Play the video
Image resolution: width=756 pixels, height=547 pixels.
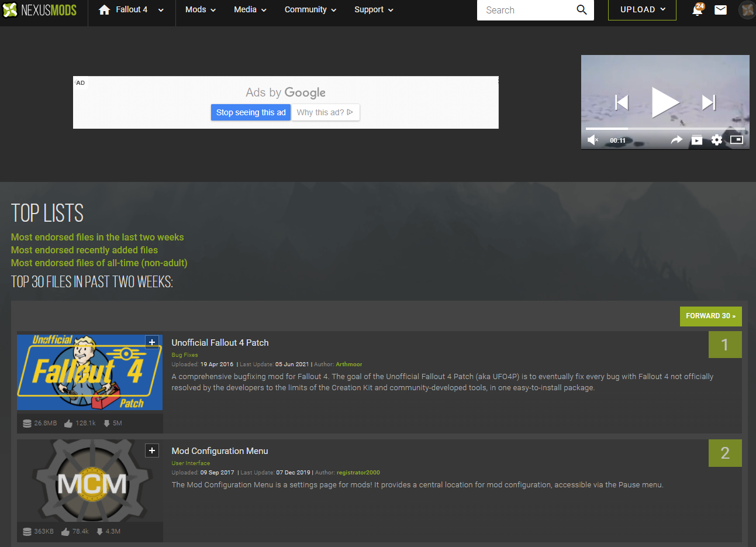click(665, 102)
